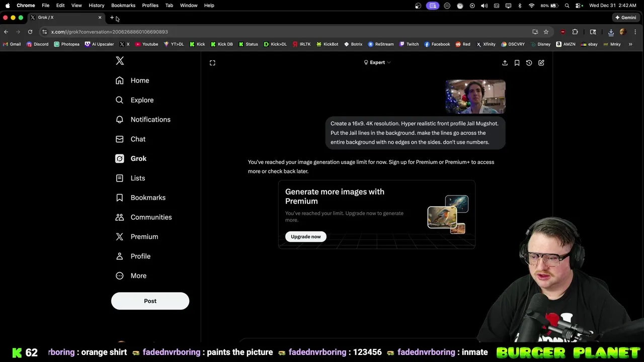This screenshot has height=362, width=644.
Task: Open the Help menu
Action: click(x=209, y=6)
